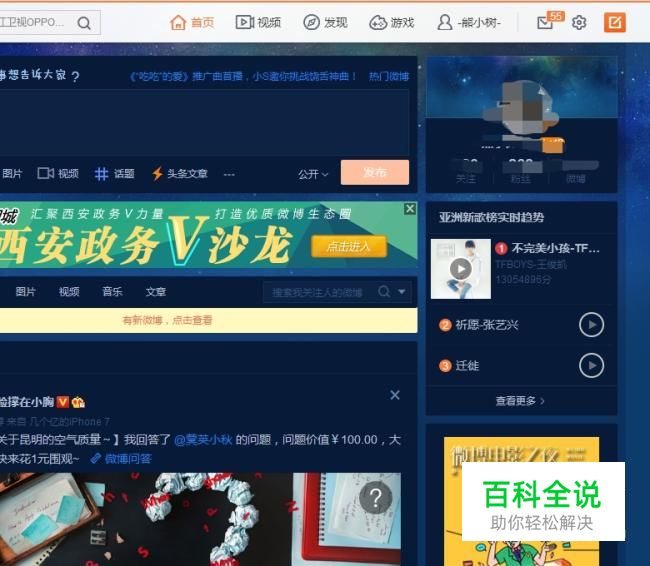Click the 几个亿的iPhone 7 source link
This screenshot has height=566, width=650.
tap(69, 422)
